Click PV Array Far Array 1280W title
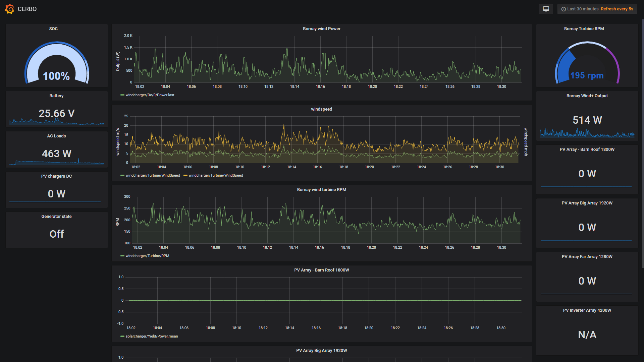The width and height of the screenshot is (644, 362). [x=587, y=257]
